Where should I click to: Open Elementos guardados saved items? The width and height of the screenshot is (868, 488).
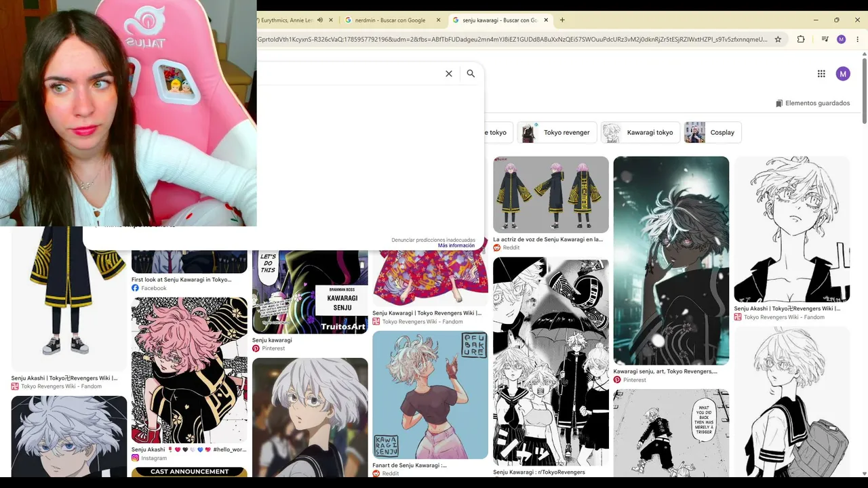[x=812, y=104]
